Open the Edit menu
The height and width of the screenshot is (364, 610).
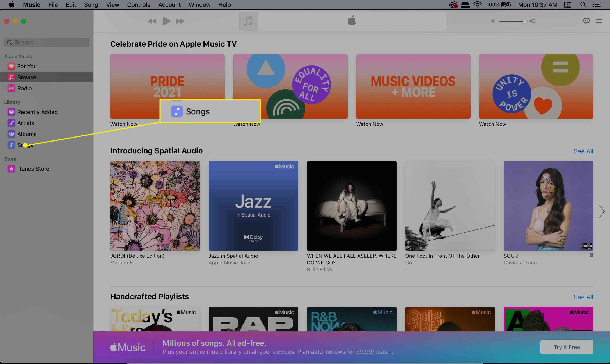[x=71, y=5]
